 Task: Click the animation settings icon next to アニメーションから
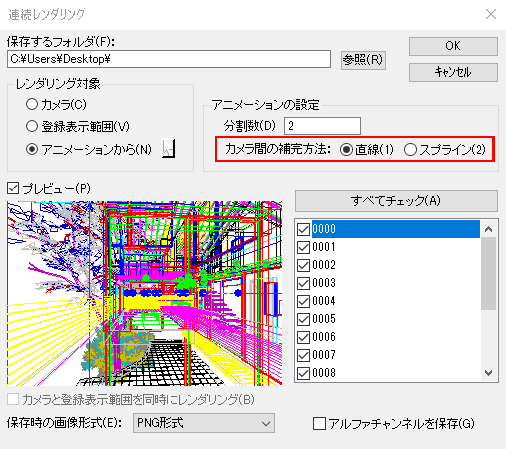(x=169, y=149)
